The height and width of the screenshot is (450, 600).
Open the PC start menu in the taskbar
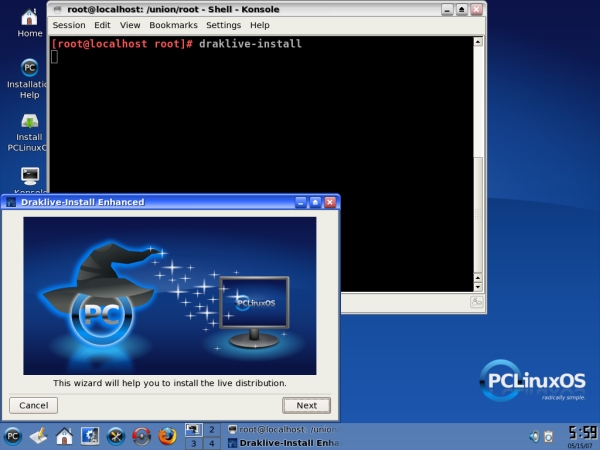tap(13, 436)
